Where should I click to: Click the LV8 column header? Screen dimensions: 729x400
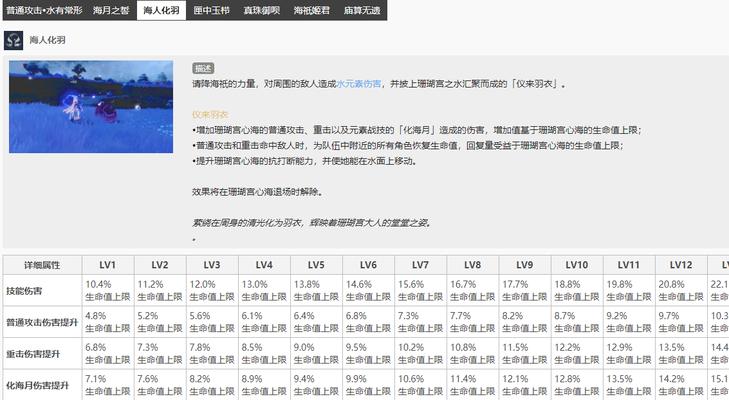[472, 265]
